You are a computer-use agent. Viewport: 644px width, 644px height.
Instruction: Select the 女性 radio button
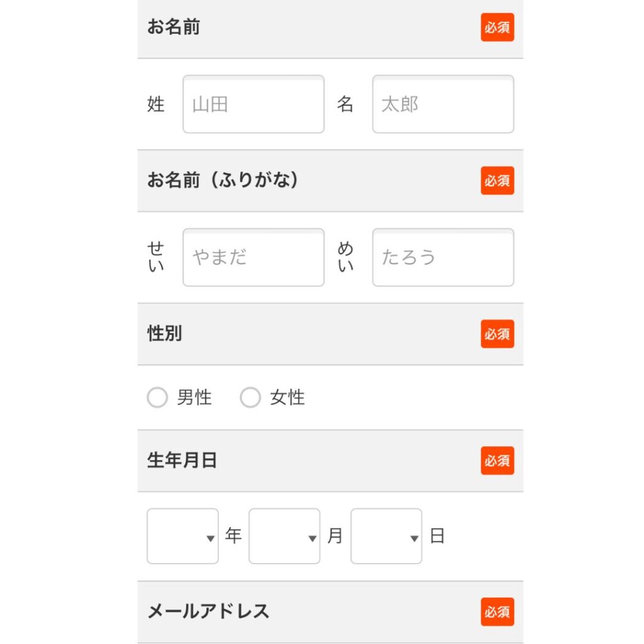[x=250, y=397]
